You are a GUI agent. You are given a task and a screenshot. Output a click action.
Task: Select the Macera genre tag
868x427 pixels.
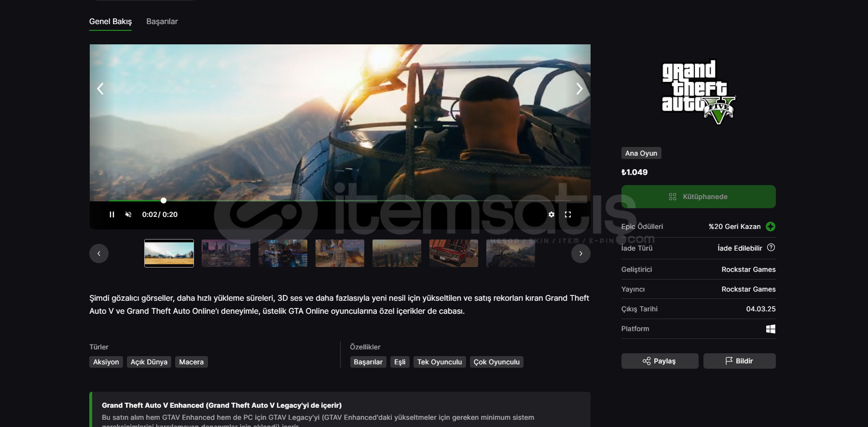192,362
